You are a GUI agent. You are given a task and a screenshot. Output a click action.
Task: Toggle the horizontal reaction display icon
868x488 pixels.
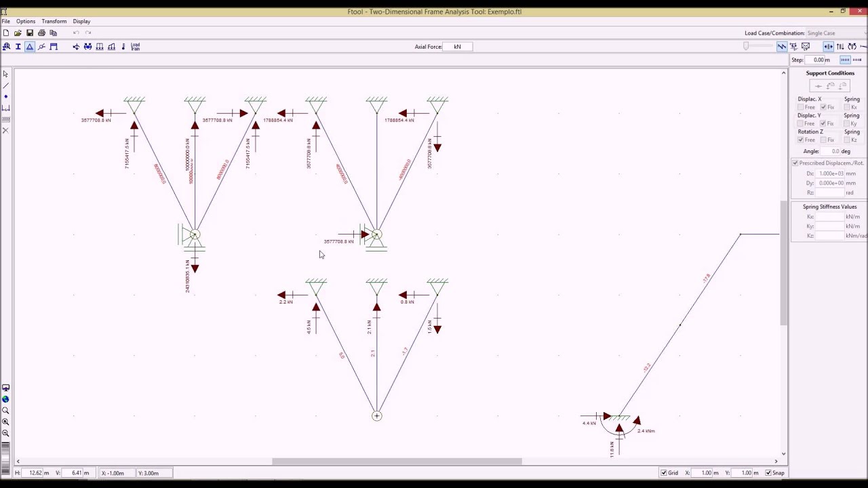[829, 46]
